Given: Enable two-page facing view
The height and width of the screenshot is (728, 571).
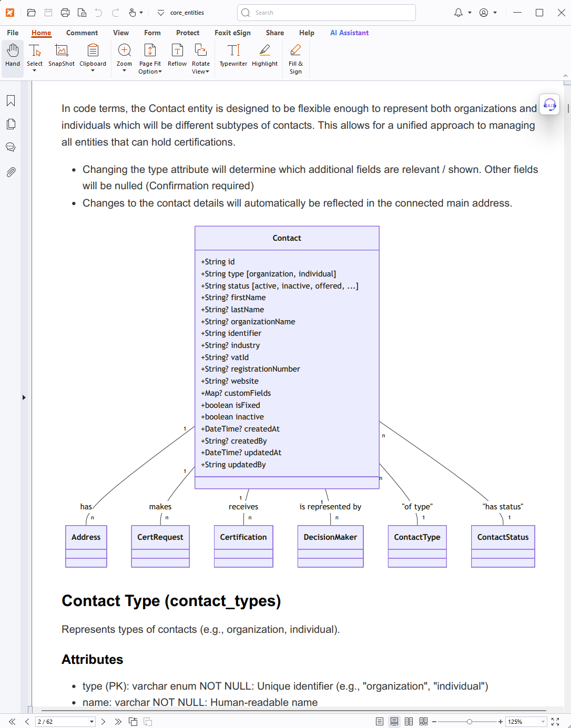Looking at the screenshot, I should click(409, 722).
